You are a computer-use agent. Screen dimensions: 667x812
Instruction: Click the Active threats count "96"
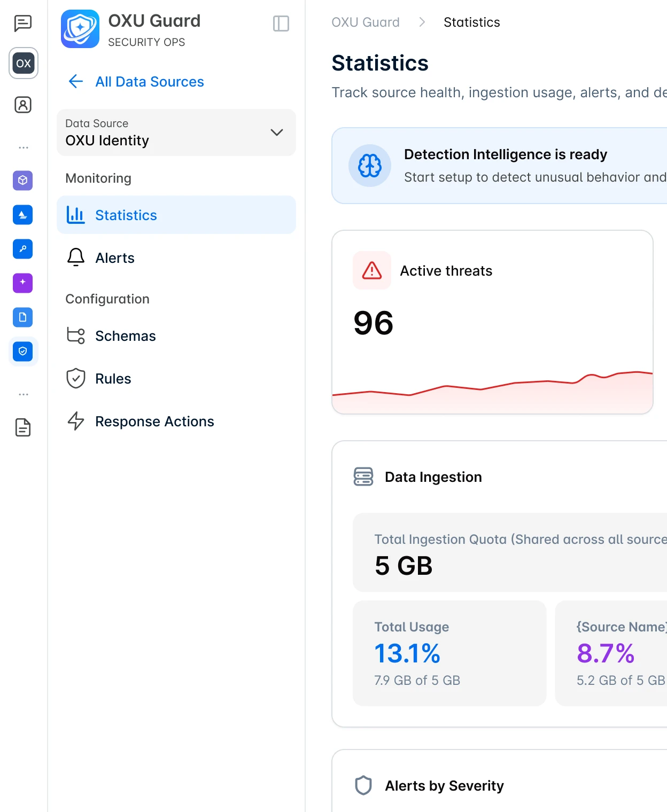click(x=374, y=323)
